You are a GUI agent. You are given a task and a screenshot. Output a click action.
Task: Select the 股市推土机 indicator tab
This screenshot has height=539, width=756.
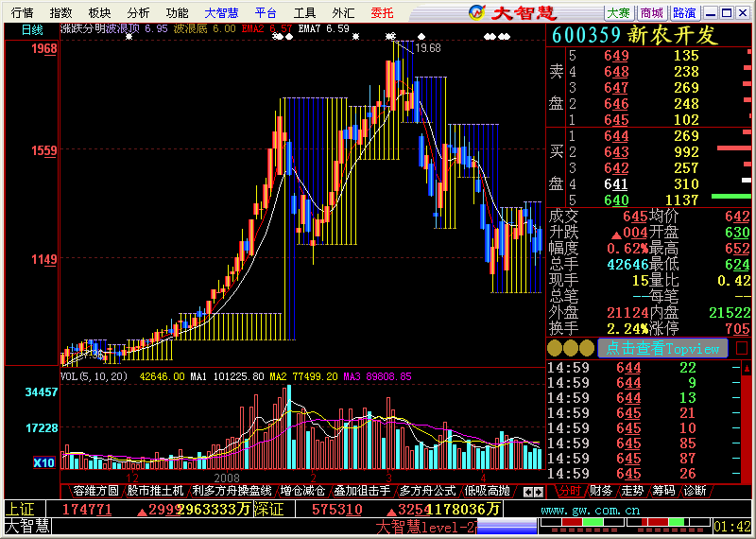coord(155,491)
